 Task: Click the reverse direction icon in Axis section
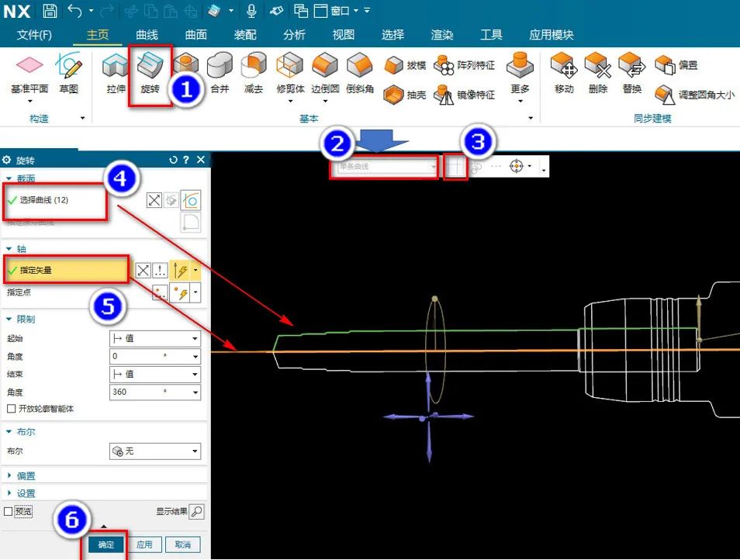pyautogui.click(x=143, y=271)
